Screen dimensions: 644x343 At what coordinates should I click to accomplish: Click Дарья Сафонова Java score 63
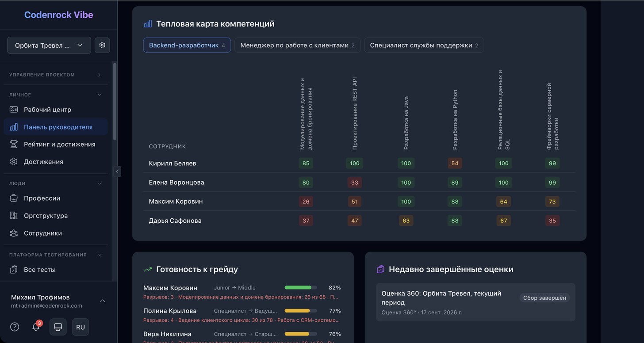(x=406, y=220)
